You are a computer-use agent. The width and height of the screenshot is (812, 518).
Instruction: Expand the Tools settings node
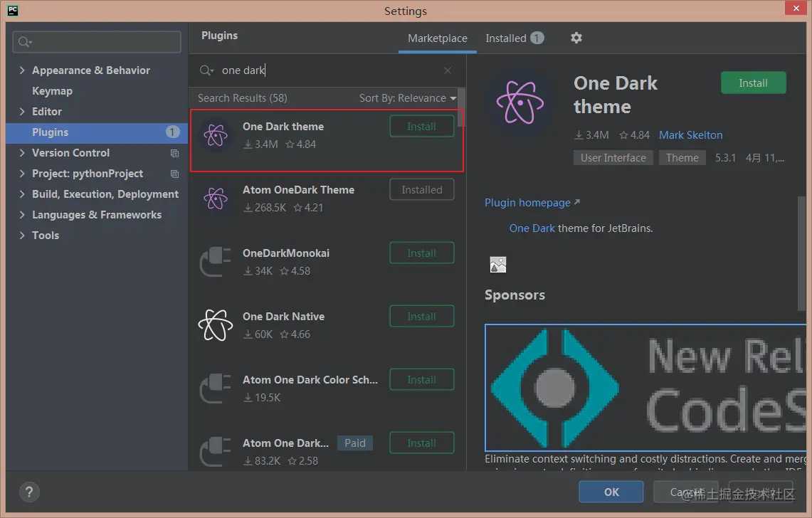pos(22,236)
